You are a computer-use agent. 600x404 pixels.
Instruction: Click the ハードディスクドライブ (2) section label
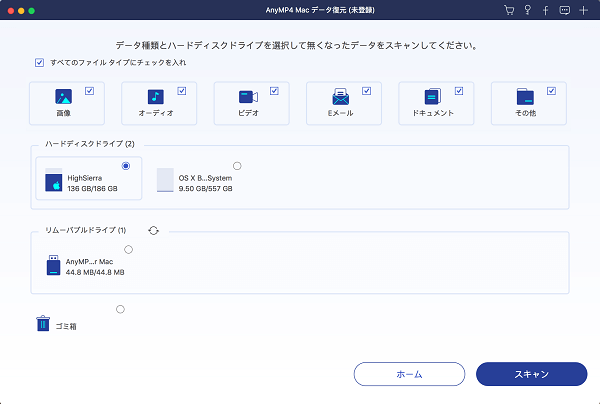(90, 144)
